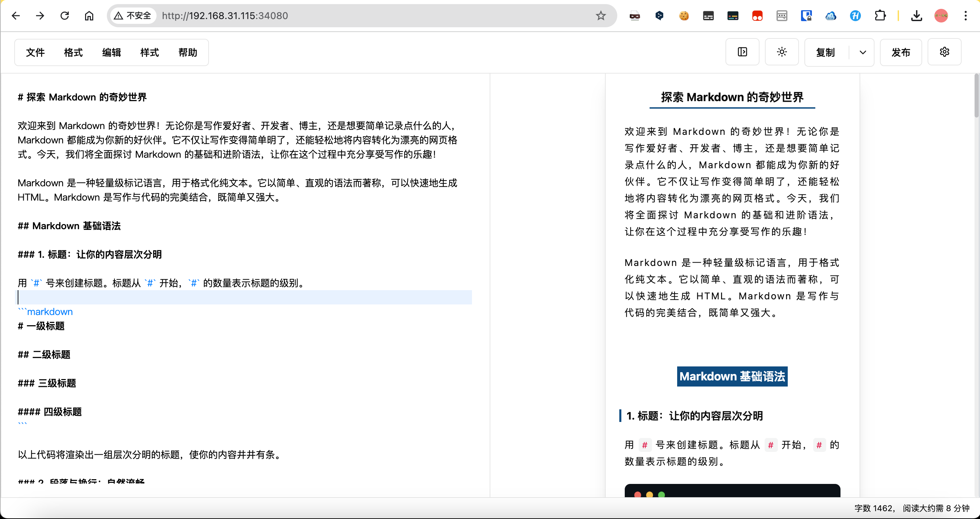Click the '# 一级标题' editor line

(41, 326)
